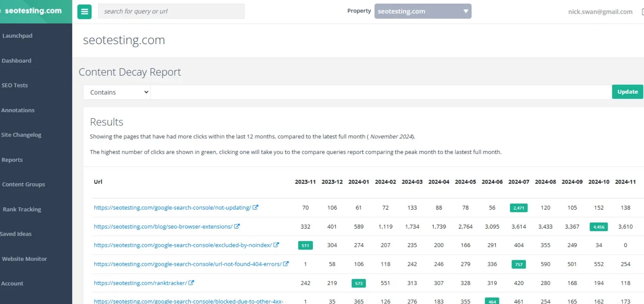The image size is (644, 304).
Task: Click the green 2,471 peak value
Action: (x=518, y=208)
